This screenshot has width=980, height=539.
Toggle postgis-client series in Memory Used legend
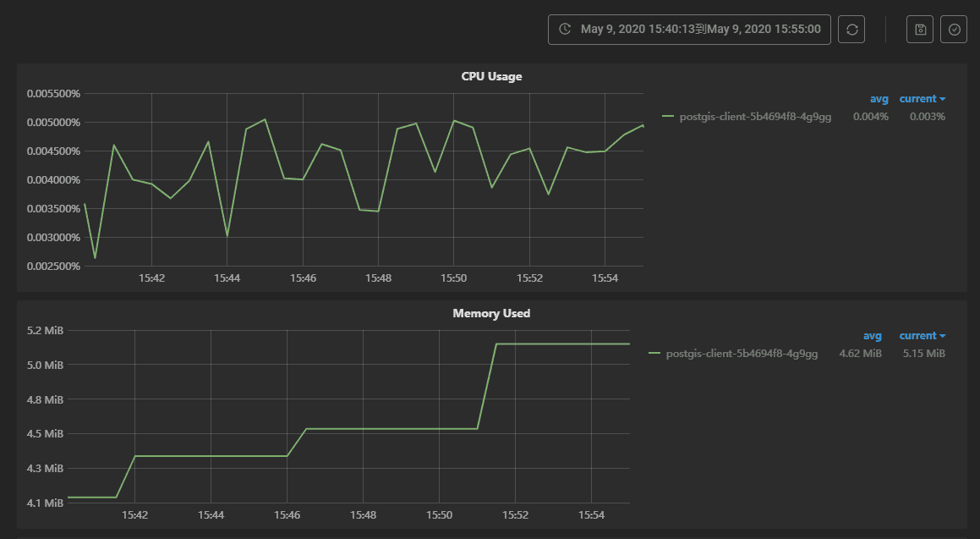pos(742,354)
